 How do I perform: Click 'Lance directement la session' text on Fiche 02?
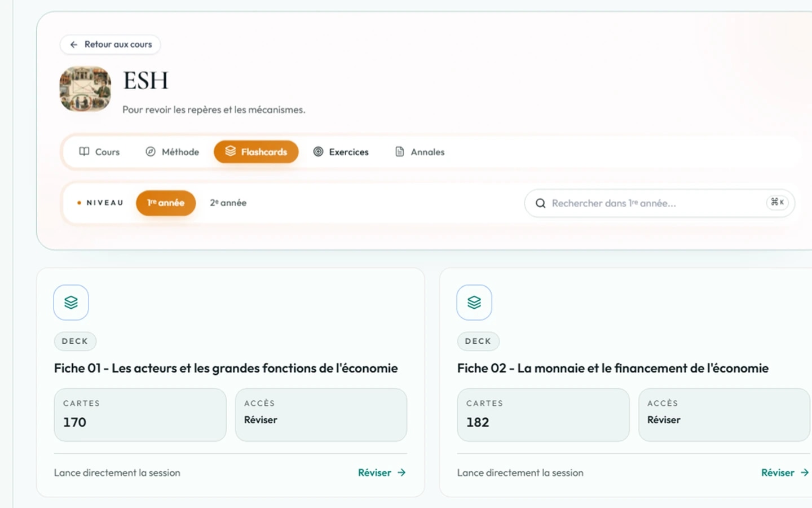[520, 473]
